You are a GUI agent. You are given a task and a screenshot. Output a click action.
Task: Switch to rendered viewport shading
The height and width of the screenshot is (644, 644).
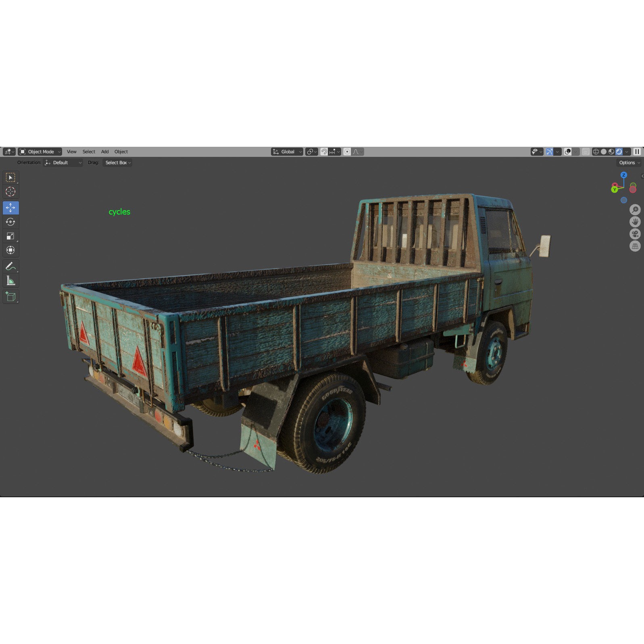coord(619,152)
